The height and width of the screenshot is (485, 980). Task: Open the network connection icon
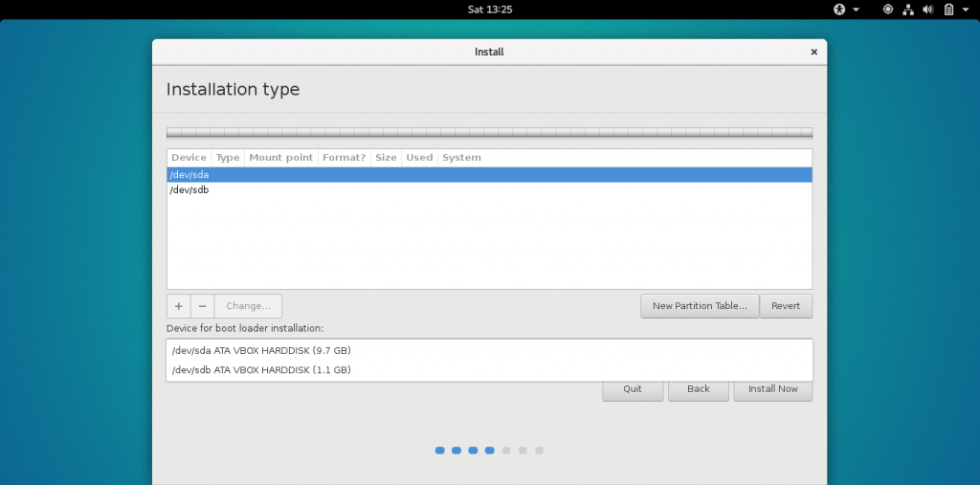pyautogui.click(x=908, y=10)
